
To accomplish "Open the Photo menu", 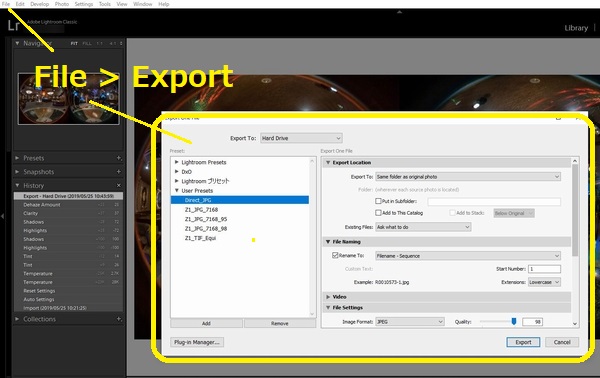I will tap(62, 4).
